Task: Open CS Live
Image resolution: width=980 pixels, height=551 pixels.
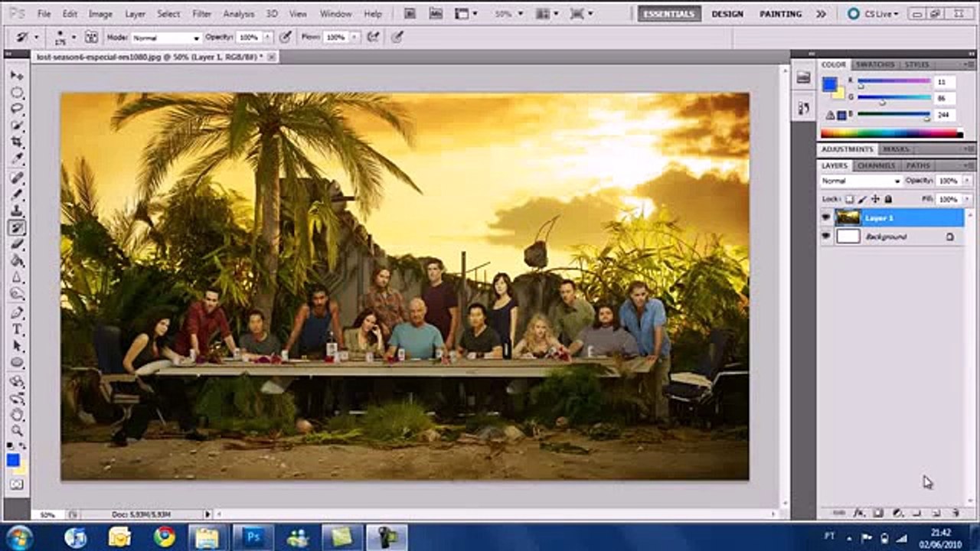Action: click(874, 14)
